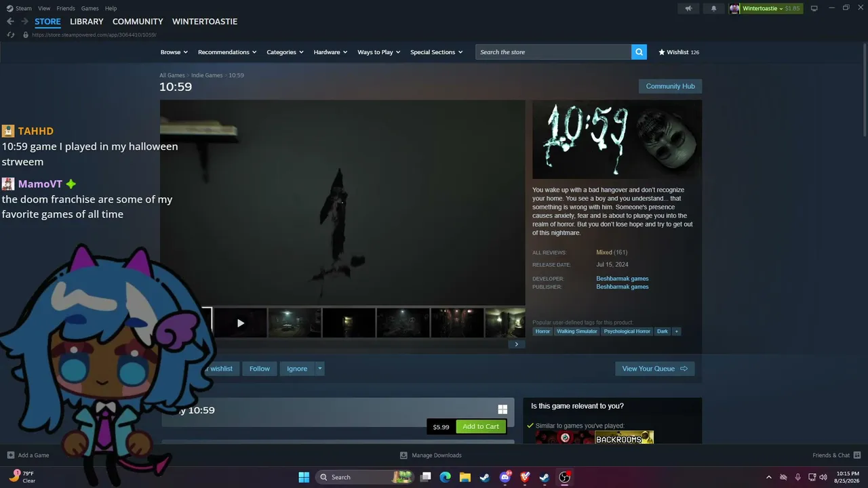Image resolution: width=868 pixels, height=488 pixels.
Task: Reload the store page
Action: (11, 35)
